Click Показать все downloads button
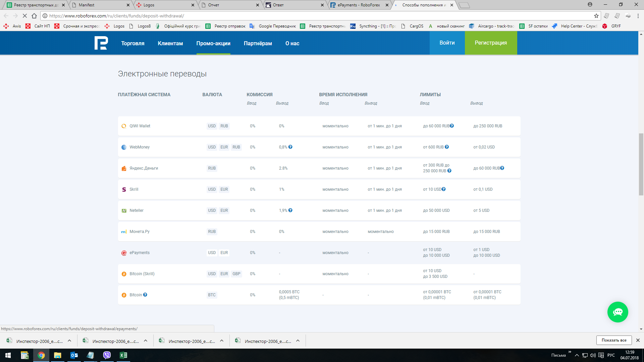The width and height of the screenshot is (644, 362). 614,340
